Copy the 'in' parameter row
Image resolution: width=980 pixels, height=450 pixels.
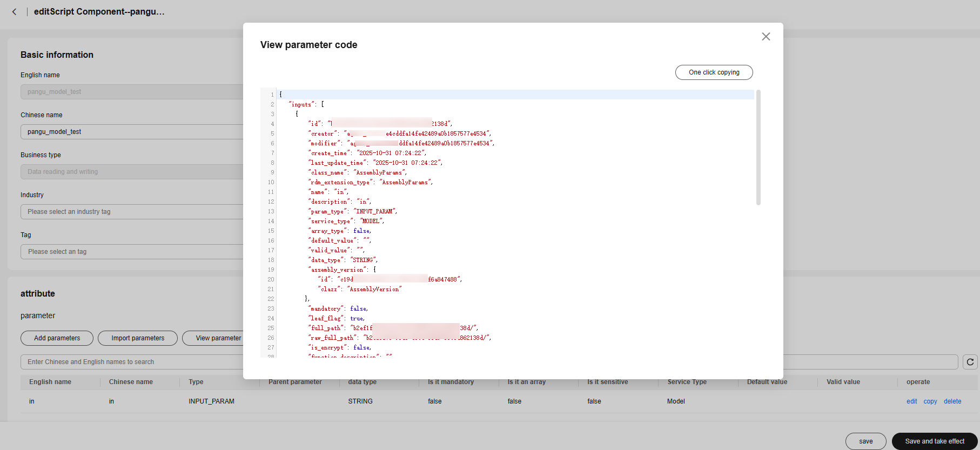click(930, 401)
